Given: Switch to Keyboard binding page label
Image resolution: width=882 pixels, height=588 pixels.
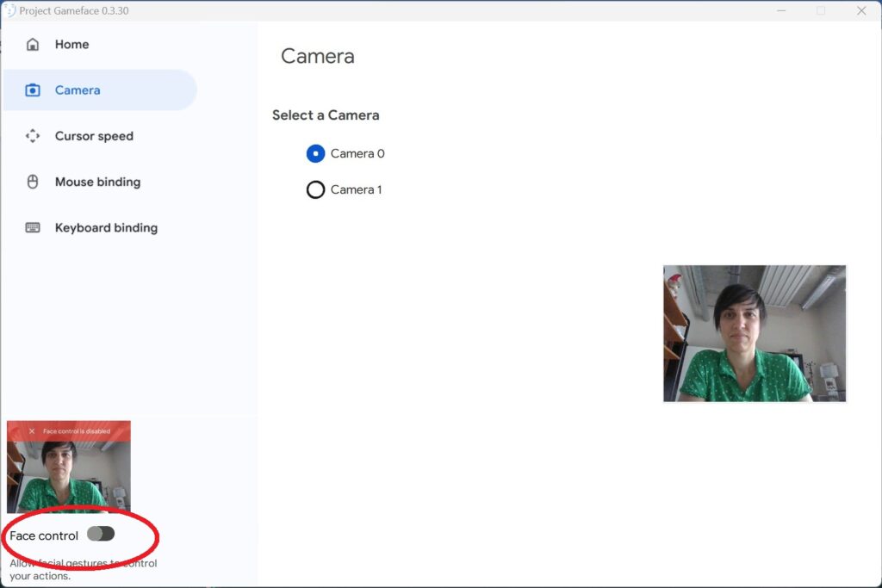Looking at the screenshot, I should coord(106,228).
